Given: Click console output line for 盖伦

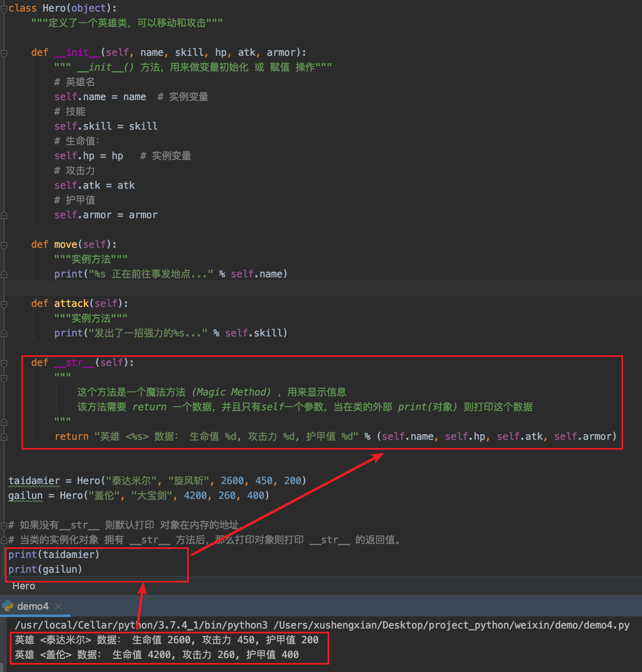Looking at the screenshot, I should [157, 655].
